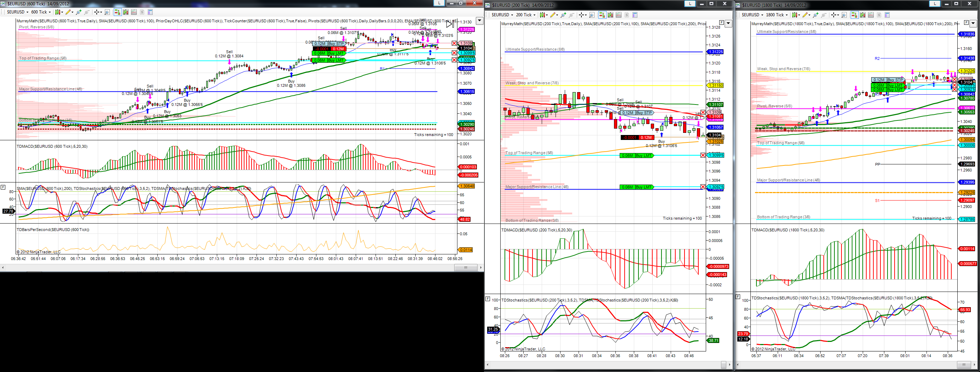Toggle F box beside 200 Tick stochastics panel

click(488, 299)
